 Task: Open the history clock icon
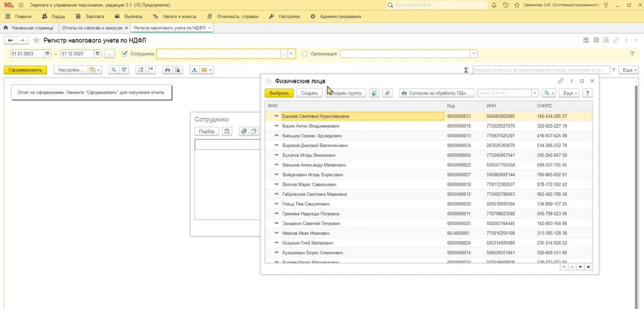pos(506,5)
